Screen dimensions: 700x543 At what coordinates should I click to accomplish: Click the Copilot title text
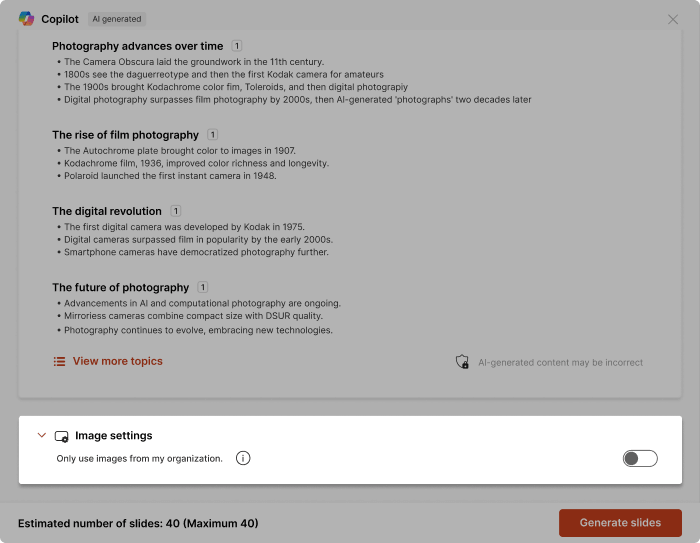point(60,19)
